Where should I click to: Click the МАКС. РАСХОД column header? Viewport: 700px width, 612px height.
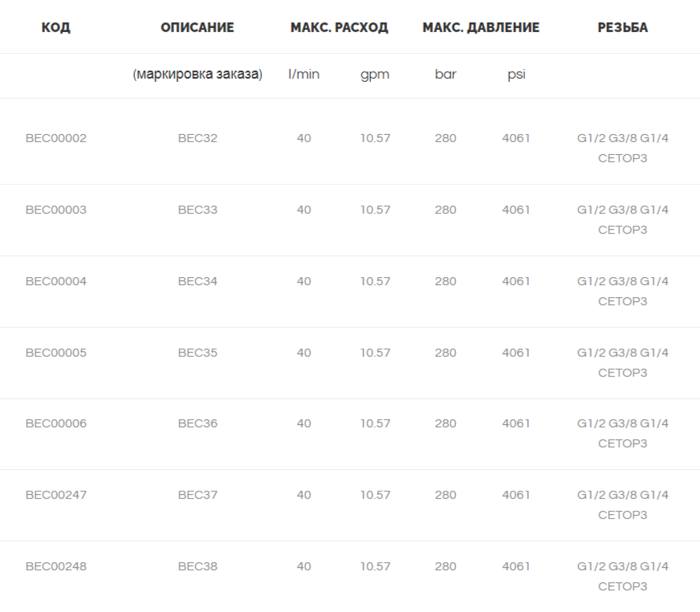[x=340, y=27]
